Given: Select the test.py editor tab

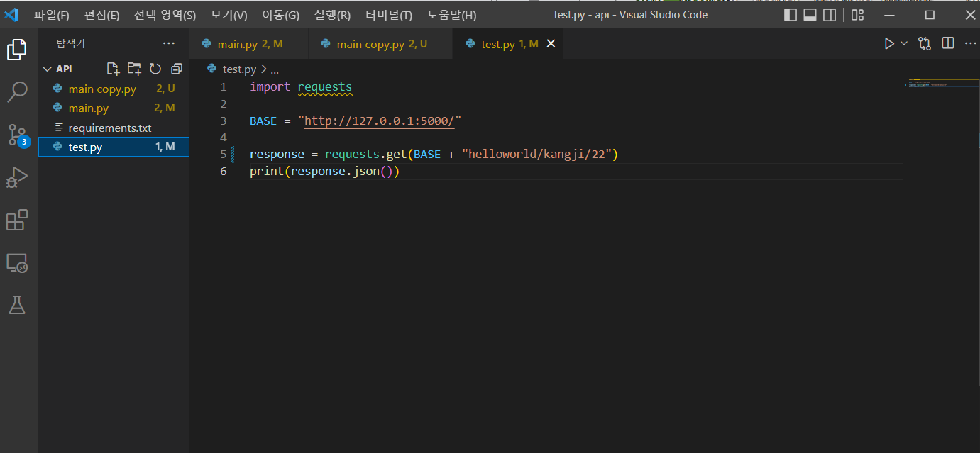Looking at the screenshot, I should point(507,44).
